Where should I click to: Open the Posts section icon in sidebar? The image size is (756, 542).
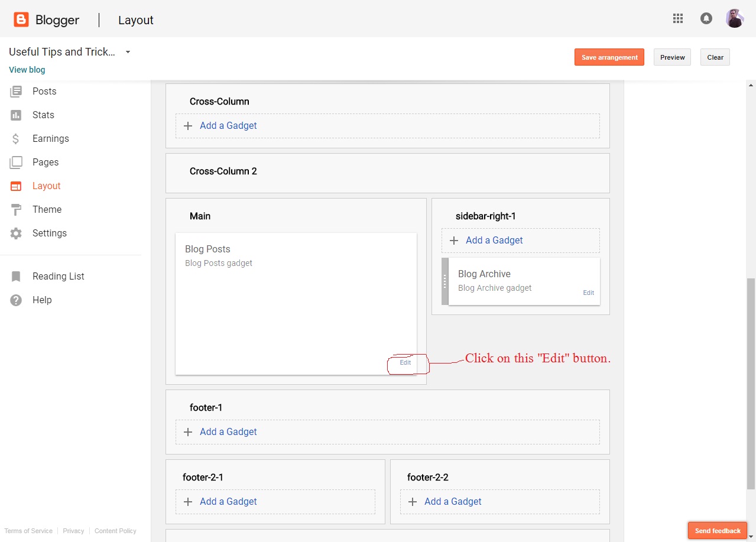point(16,91)
